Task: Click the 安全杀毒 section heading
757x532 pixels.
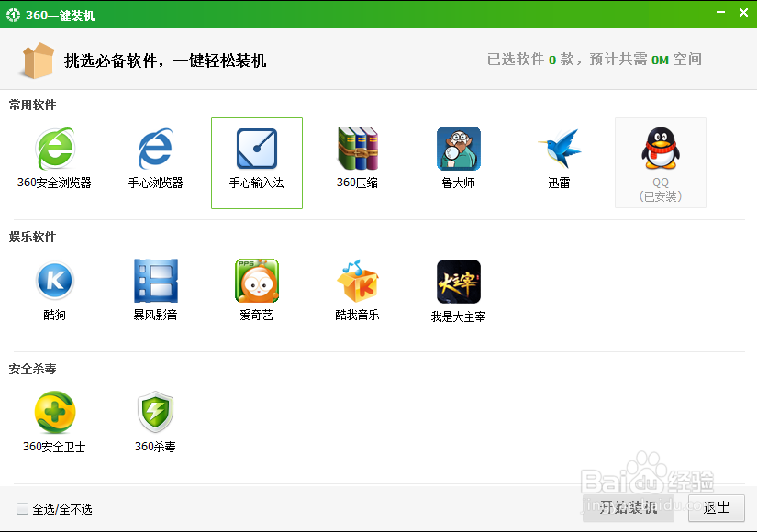Action: click(32, 369)
